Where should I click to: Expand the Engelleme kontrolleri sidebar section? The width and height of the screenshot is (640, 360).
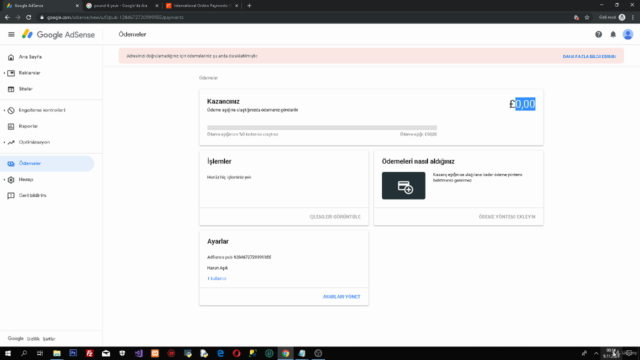(4, 110)
